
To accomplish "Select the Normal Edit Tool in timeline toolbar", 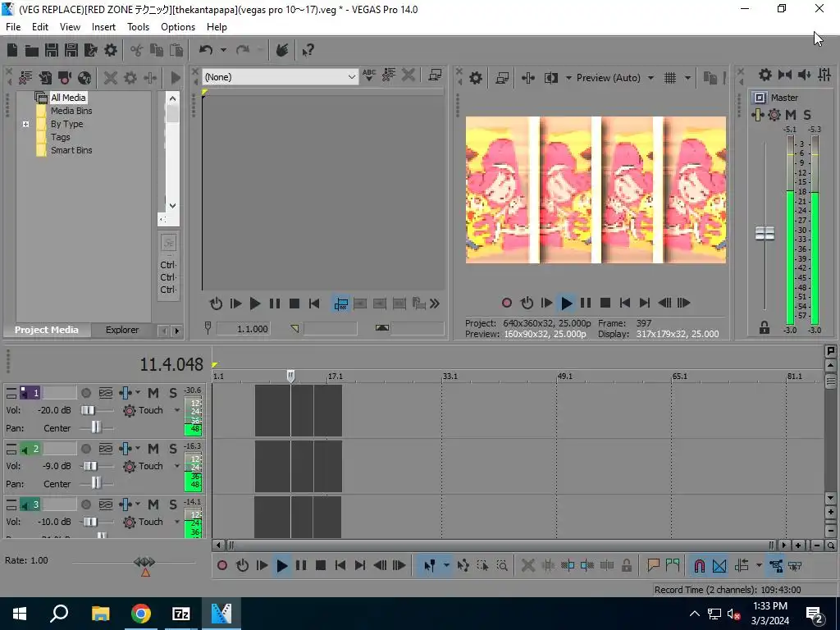I will 430,565.
